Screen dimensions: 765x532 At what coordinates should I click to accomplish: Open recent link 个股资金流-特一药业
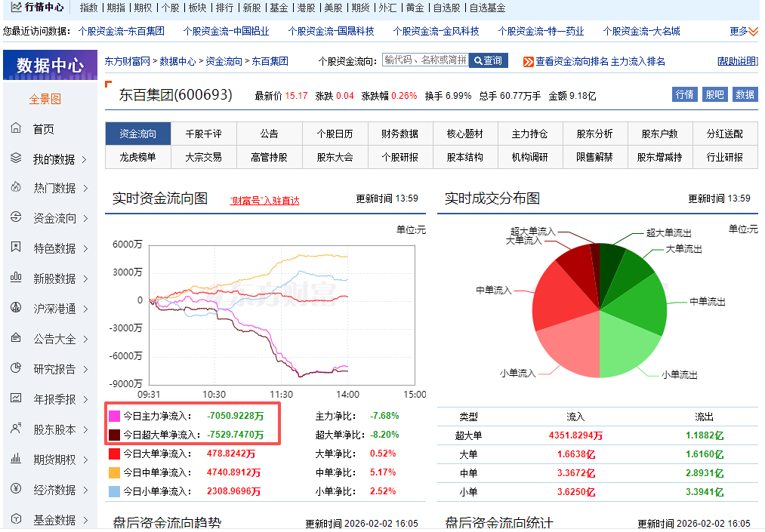541,31
